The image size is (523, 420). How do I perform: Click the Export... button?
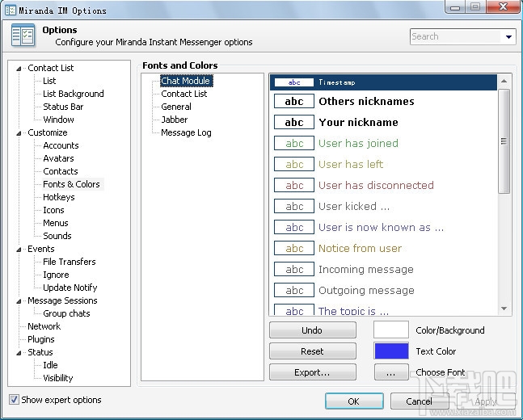coord(313,372)
